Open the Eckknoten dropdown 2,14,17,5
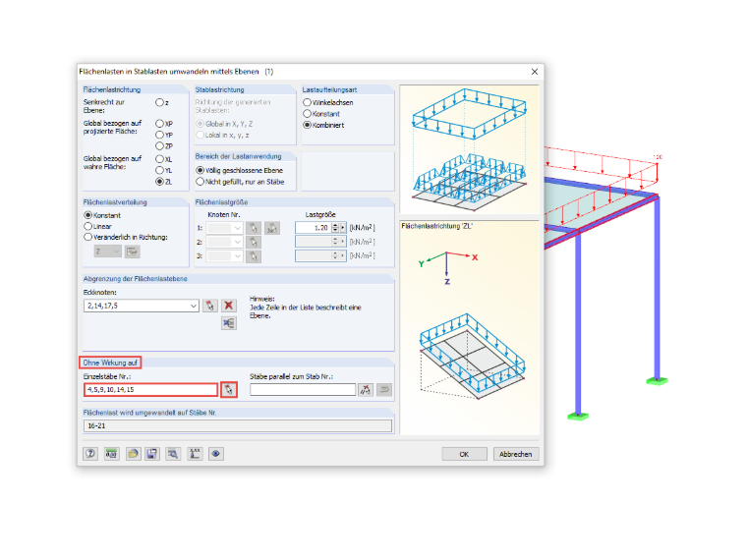The height and width of the screenshot is (560, 747). pyautogui.click(x=194, y=306)
